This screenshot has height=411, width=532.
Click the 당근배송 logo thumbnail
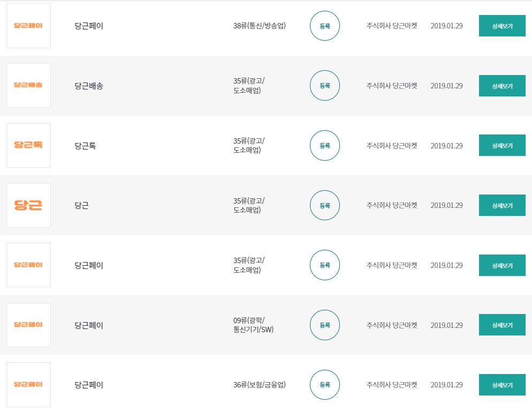point(28,85)
